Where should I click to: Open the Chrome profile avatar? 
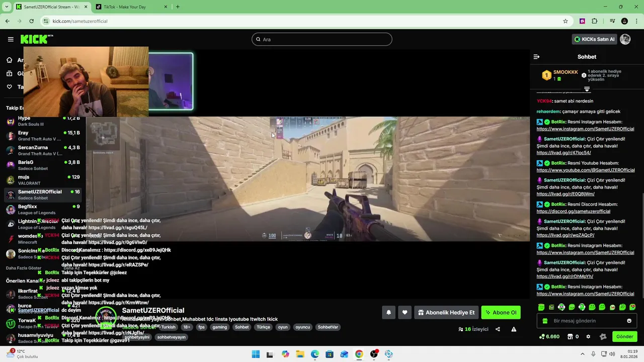[x=624, y=21]
